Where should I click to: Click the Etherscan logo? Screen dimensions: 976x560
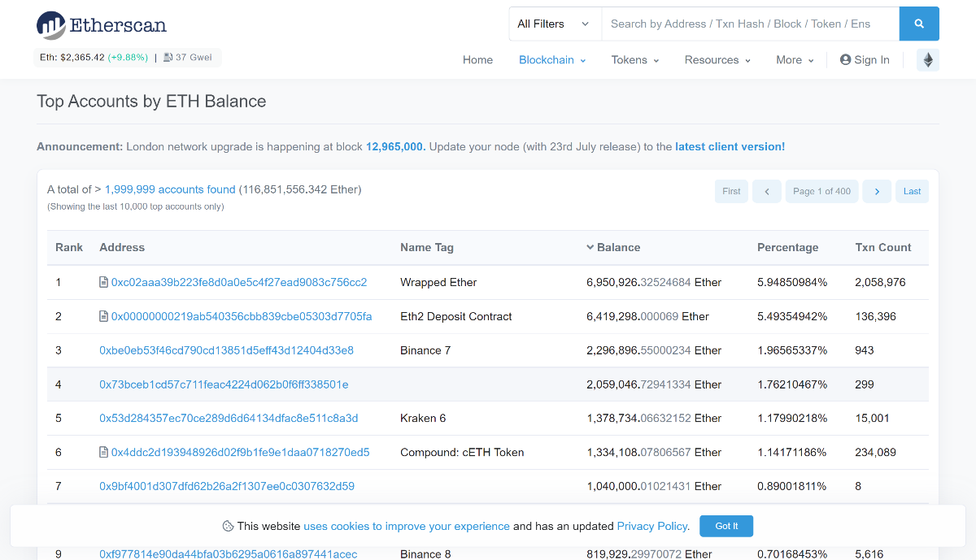point(102,25)
